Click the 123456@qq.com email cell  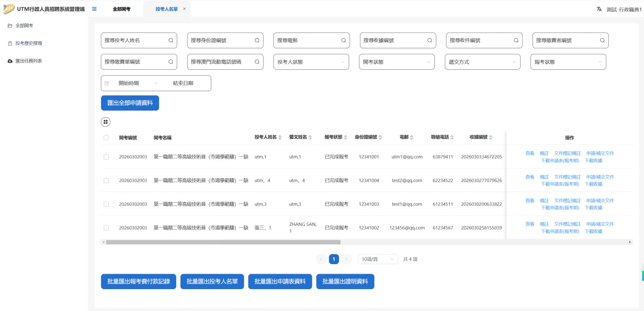coord(407,228)
